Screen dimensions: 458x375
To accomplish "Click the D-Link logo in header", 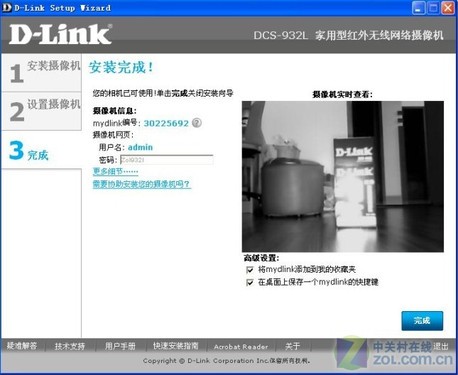I will coord(60,34).
